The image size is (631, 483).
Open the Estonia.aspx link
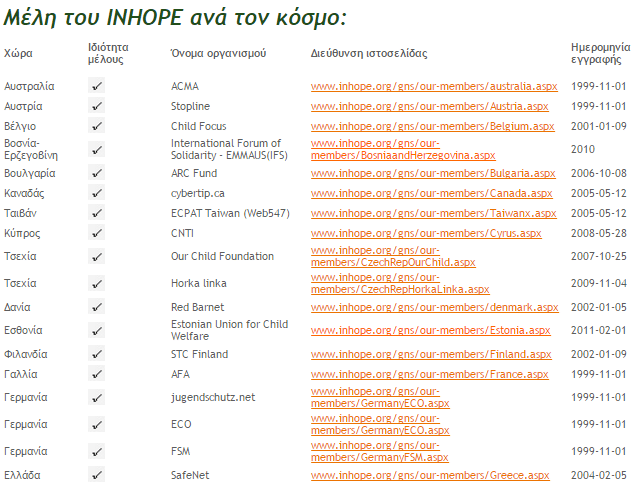(x=430, y=330)
